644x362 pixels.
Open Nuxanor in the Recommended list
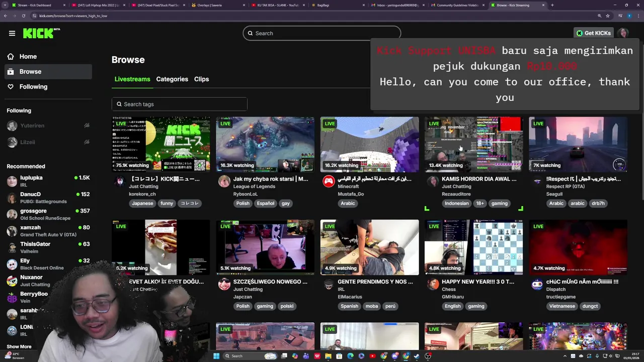coord(48,281)
